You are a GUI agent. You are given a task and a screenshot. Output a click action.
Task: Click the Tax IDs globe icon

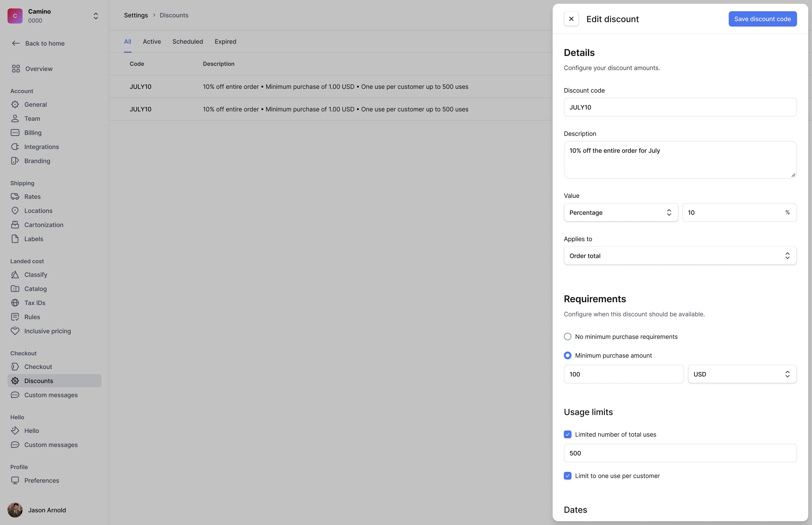pos(15,303)
